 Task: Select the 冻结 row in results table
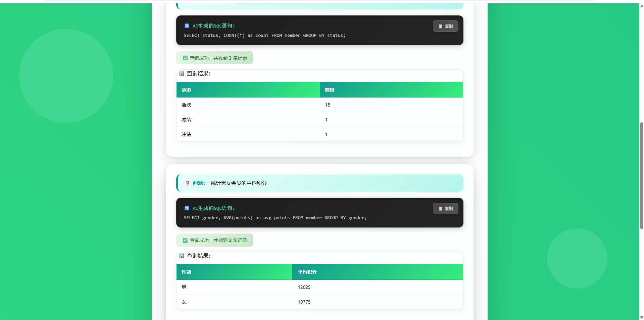click(x=320, y=120)
